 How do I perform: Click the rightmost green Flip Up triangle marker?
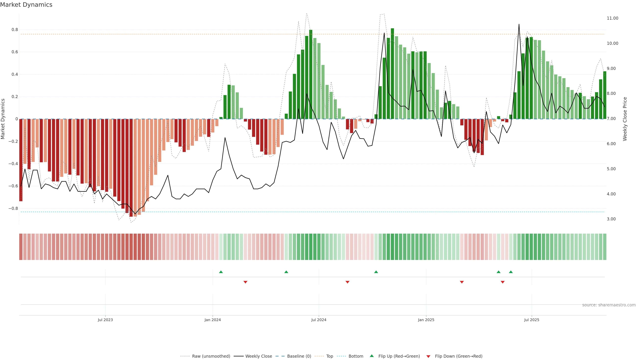click(511, 272)
